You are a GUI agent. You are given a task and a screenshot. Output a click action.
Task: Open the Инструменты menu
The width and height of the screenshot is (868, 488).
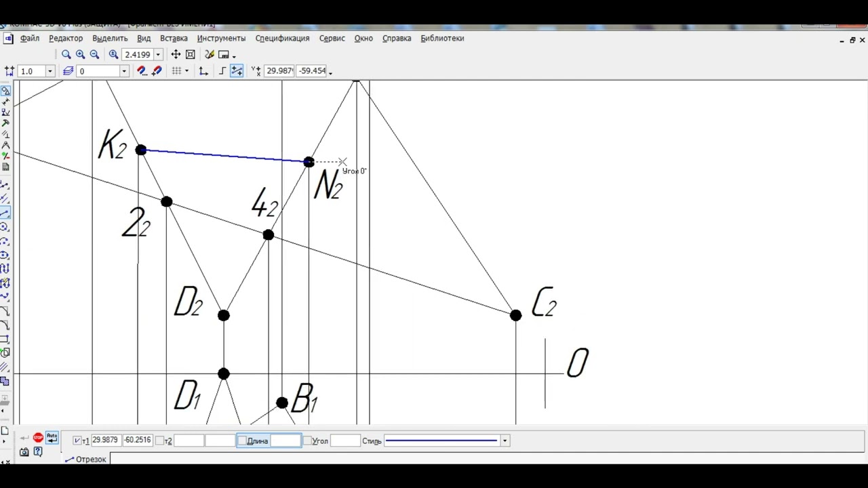[x=221, y=39]
